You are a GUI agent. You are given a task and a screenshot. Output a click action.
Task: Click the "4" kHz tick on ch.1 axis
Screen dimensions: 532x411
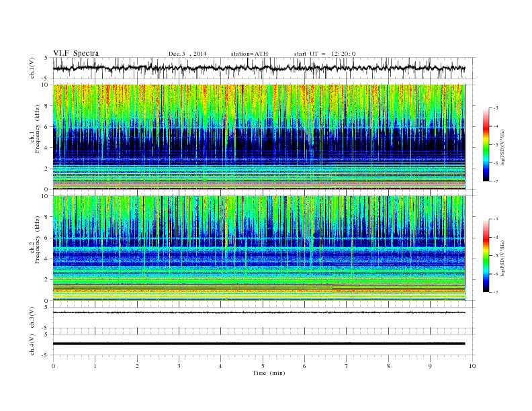[x=46, y=148]
